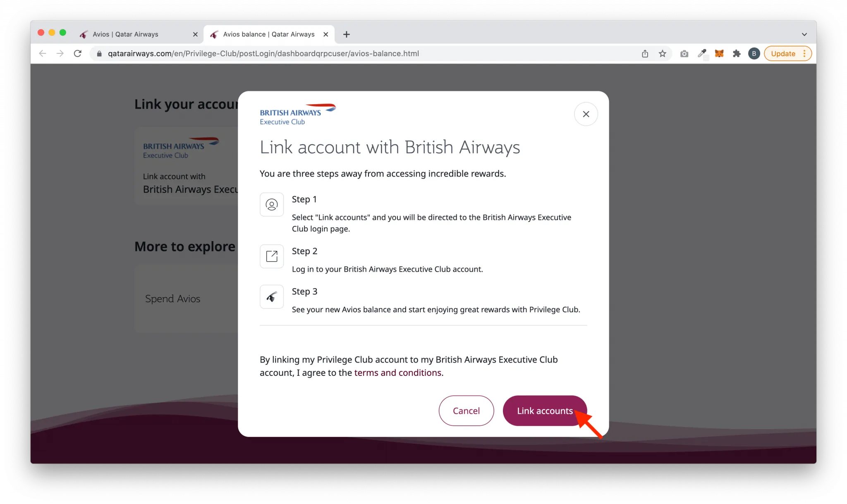Viewport: 847px width, 504px height.
Task: Close the Avios | Qatar Airways tab
Action: click(x=195, y=34)
